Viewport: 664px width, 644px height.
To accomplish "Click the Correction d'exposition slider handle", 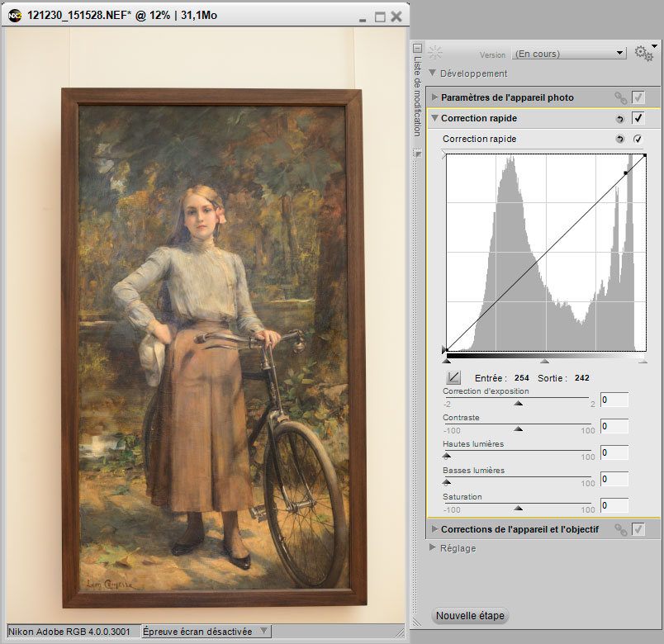I will point(518,404).
